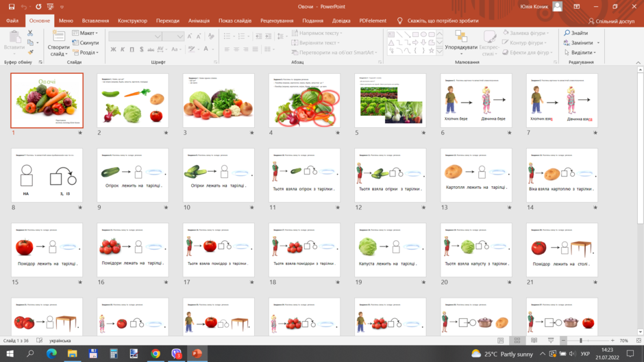Open the Виділити select dropdown
The width and height of the screenshot is (644, 362).
[580, 53]
